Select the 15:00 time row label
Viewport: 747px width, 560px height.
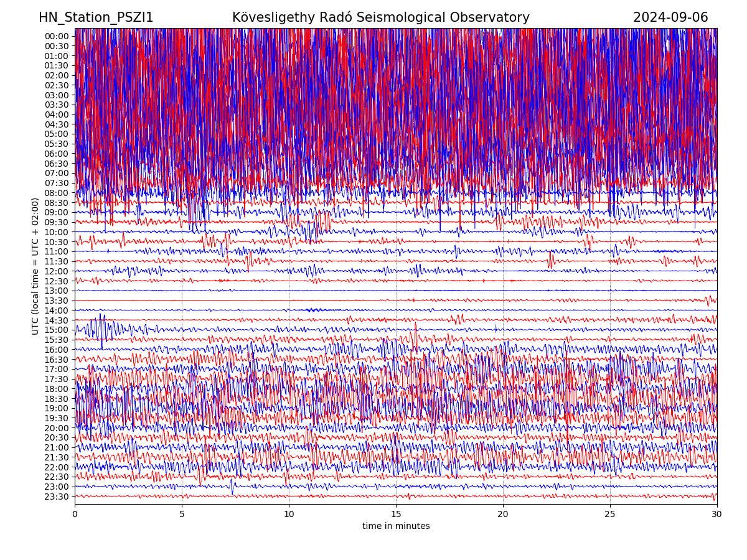(x=57, y=330)
